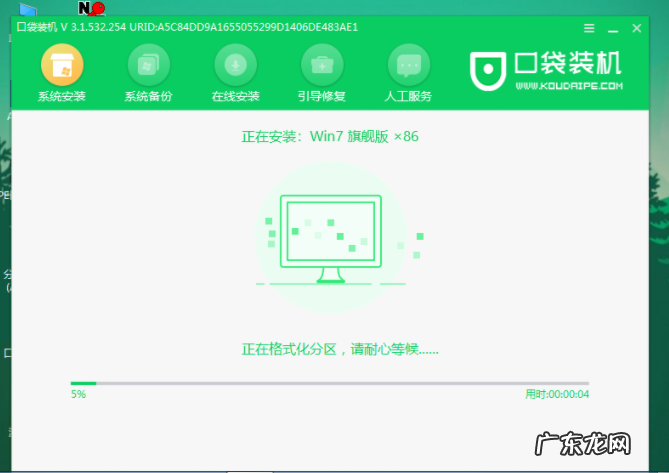669x473 pixels.
Task: Open the 人工服务 customer service chat icon
Action: click(409, 65)
